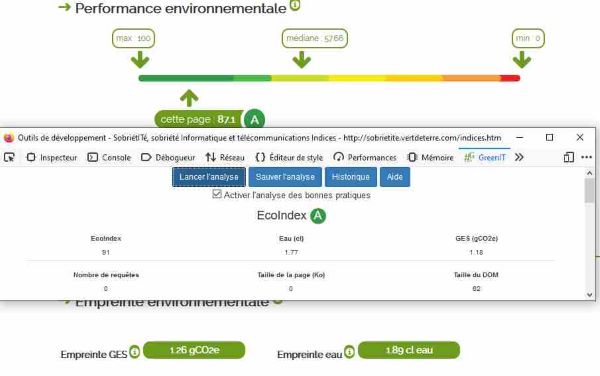
Task: Click the devtools panel scroll up arrow
Action: pyautogui.click(x=589, y=173)
